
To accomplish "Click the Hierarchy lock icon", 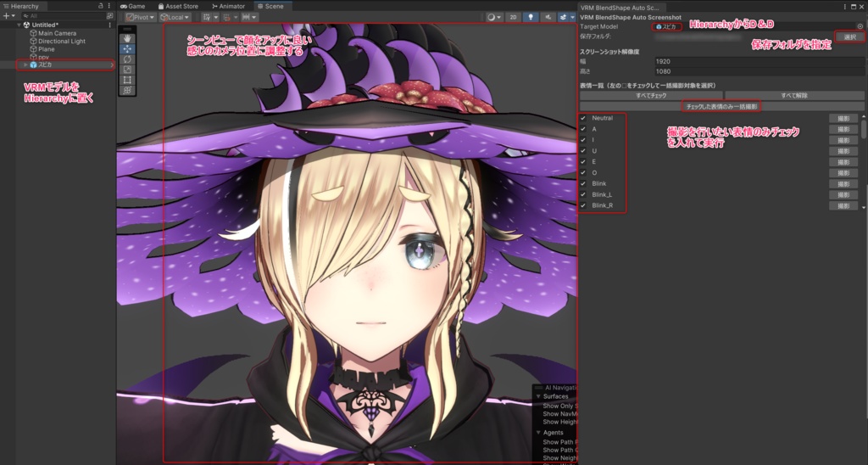I will coord(100,6).
